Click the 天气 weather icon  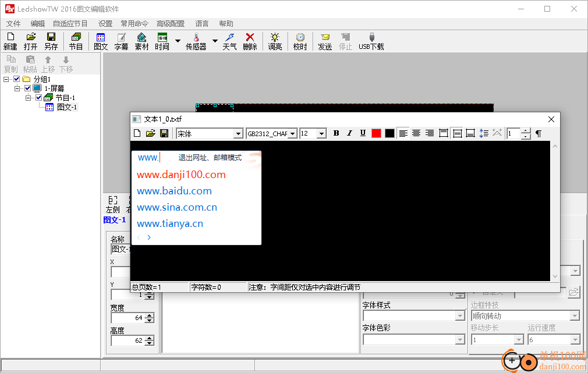click(229, 41)
